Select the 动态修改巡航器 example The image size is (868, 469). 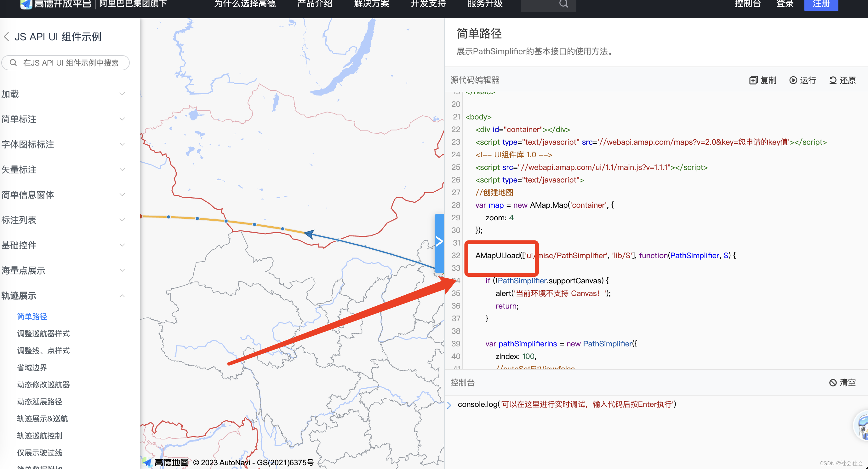click(x=43, y=385)
